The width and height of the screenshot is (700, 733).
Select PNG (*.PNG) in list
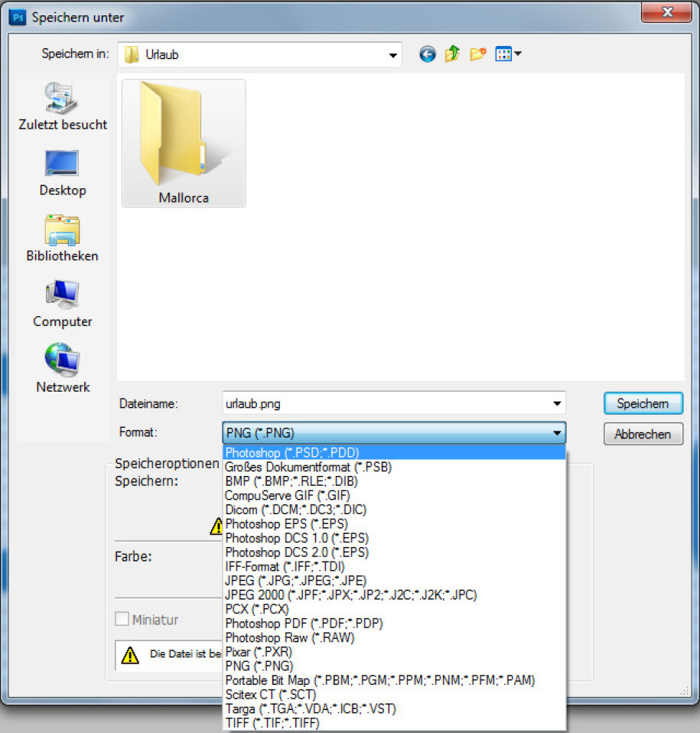(x=395, y=666)
